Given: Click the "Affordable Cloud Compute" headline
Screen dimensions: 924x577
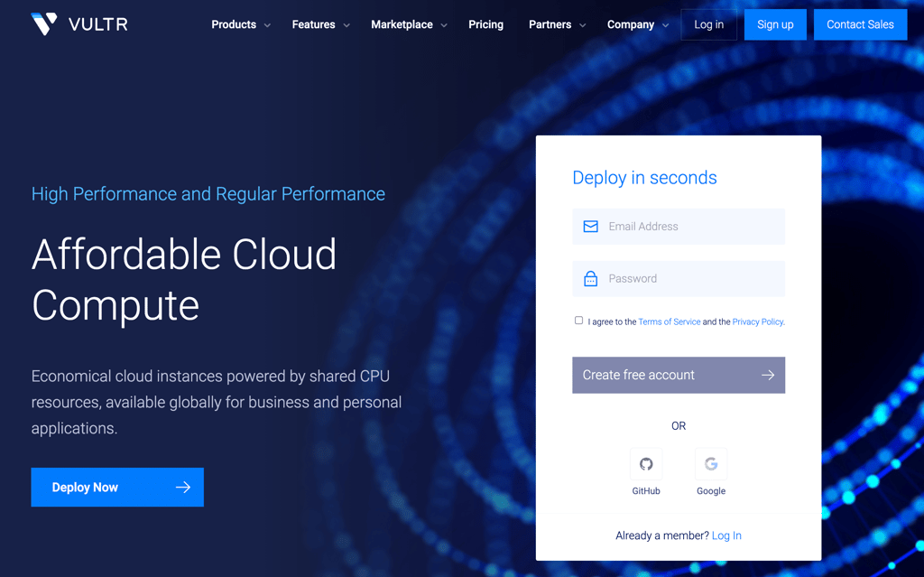Looking at the screenshot, I should [184, 280].
